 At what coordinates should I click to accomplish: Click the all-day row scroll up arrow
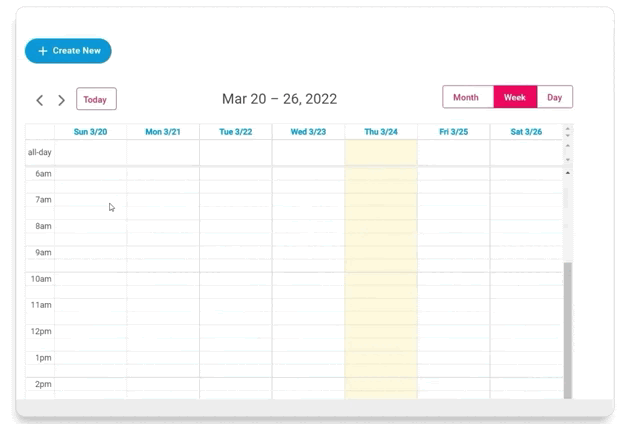pyautogui.click(x=568, y=145)
